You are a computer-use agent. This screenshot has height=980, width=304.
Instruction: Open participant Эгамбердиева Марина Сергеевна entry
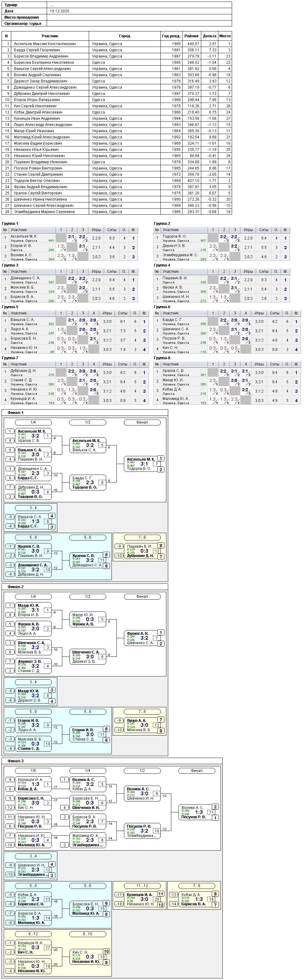[116, 211]
